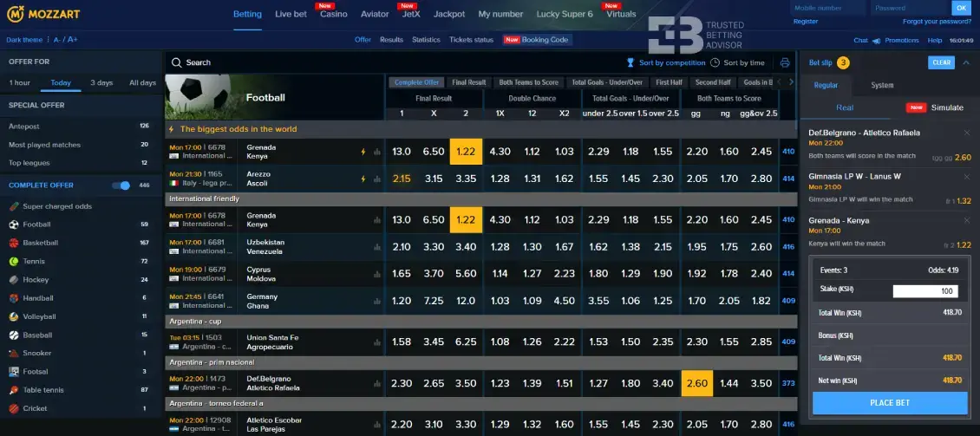The width and height of the screenshot is (980, 436).
Task: Open the Live bet section
Action: click(289, 14)
